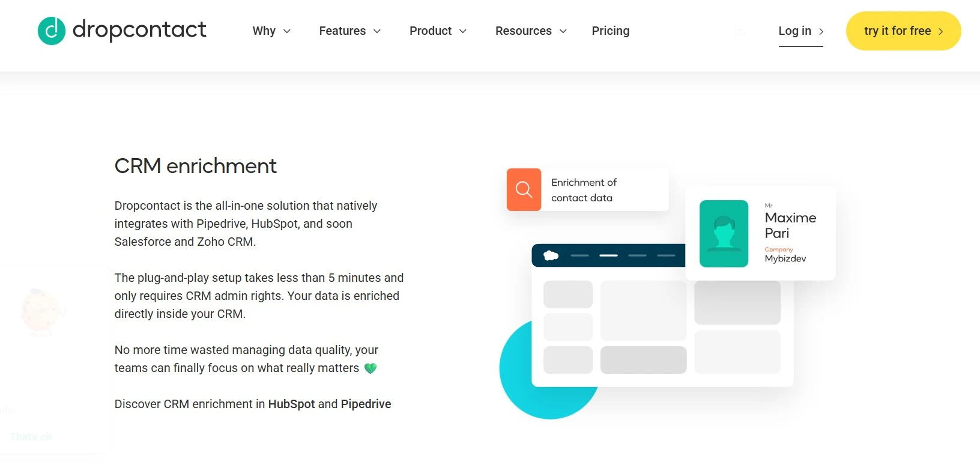Open the Resources dropdown menu

[x=531, y=31]
